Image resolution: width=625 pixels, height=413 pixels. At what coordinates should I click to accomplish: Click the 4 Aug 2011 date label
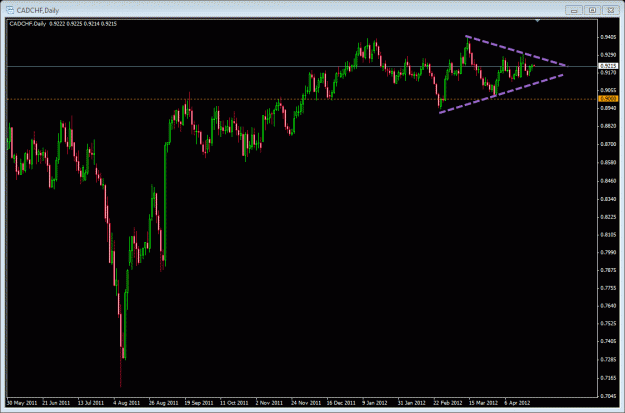coord(126,403)
